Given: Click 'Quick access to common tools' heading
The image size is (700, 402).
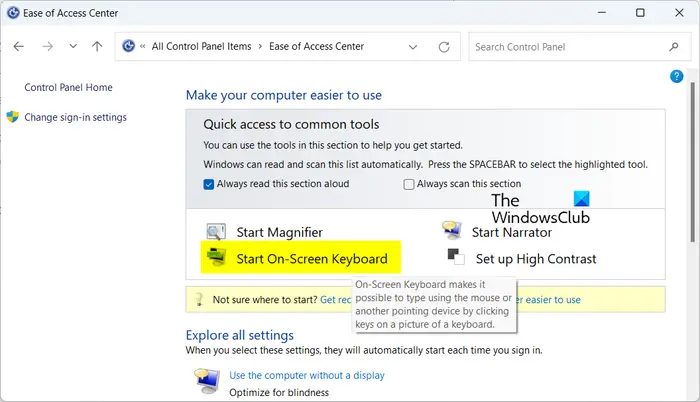Looking at the screenshot, I should tap(291, 124).
